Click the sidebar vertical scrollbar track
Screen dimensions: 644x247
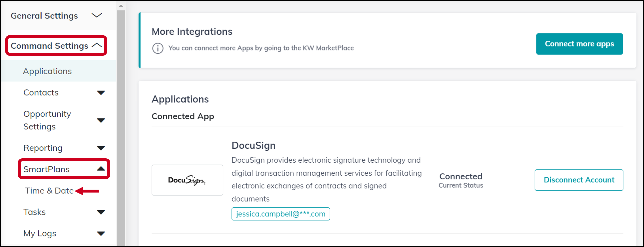point(121,127)
